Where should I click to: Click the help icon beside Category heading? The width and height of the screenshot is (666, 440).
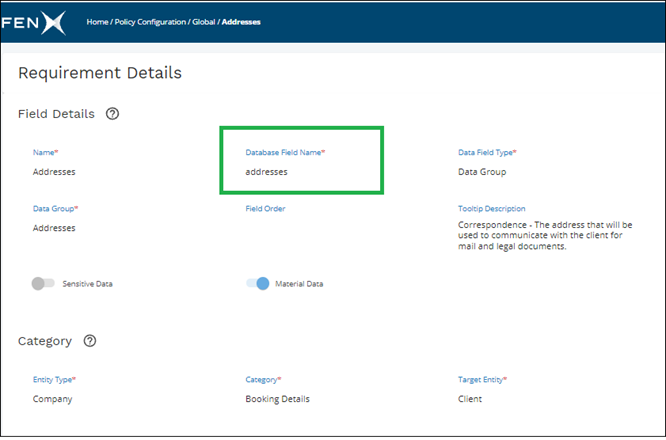90,341
